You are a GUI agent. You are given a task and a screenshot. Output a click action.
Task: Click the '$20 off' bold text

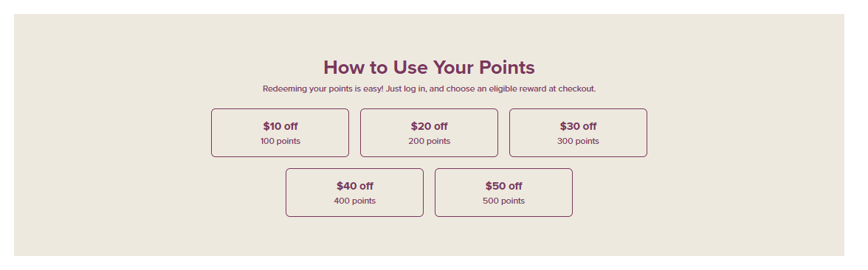(x=429, y=126)
